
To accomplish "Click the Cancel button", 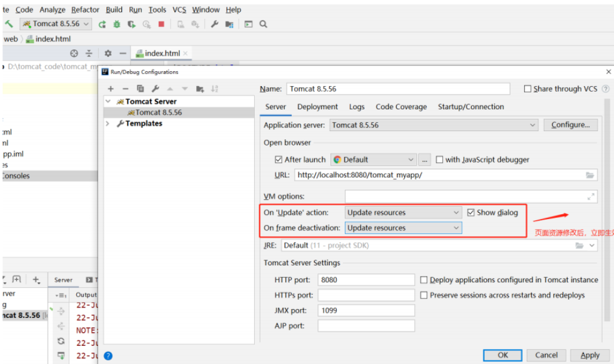I will point(547,355).
